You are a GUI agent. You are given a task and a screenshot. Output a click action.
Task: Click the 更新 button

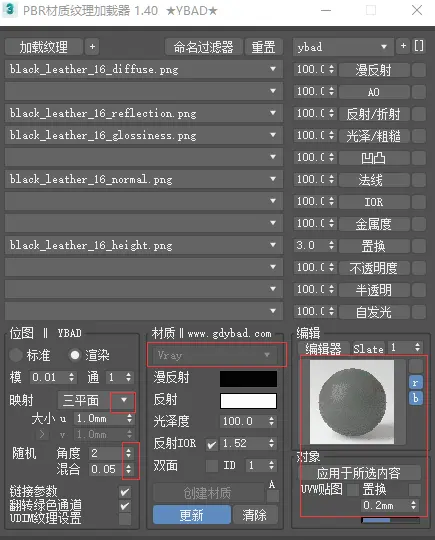point(191,515)
